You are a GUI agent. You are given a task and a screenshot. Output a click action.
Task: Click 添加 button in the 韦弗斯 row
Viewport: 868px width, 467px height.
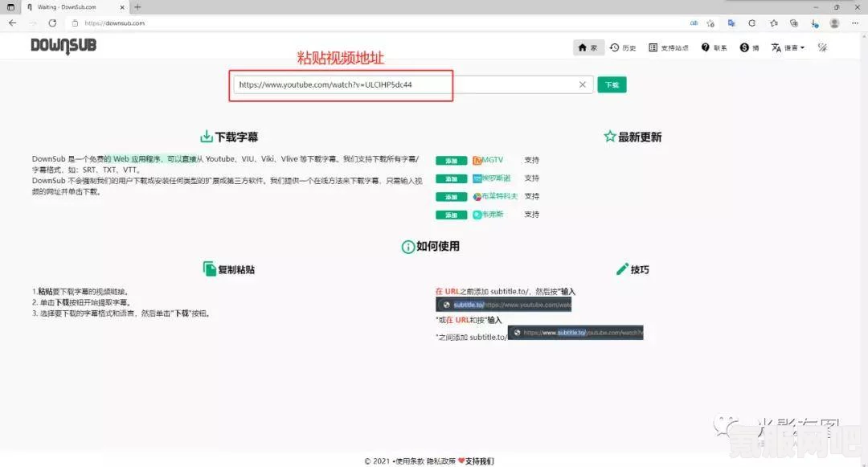tap(451, 215)
